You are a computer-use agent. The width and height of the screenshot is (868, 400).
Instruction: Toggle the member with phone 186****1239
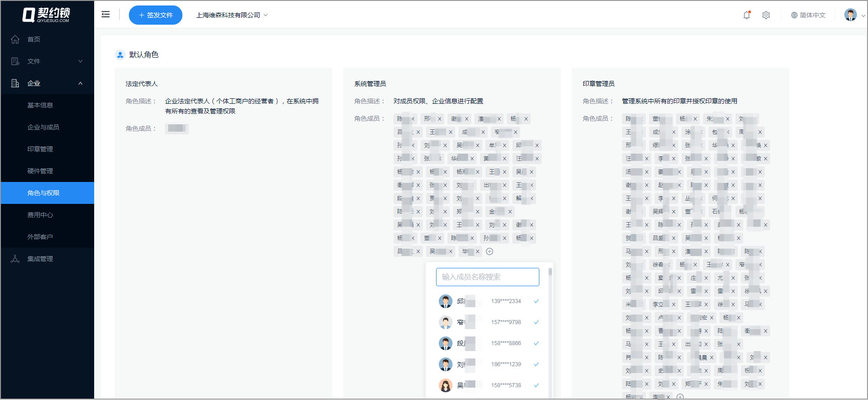tap(489, 364)
